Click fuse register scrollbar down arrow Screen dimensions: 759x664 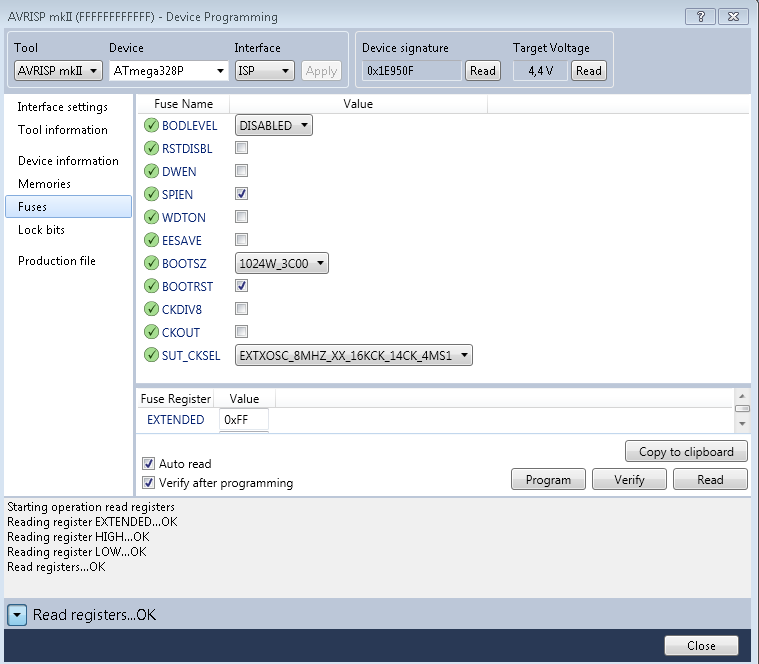pos(742,424)
